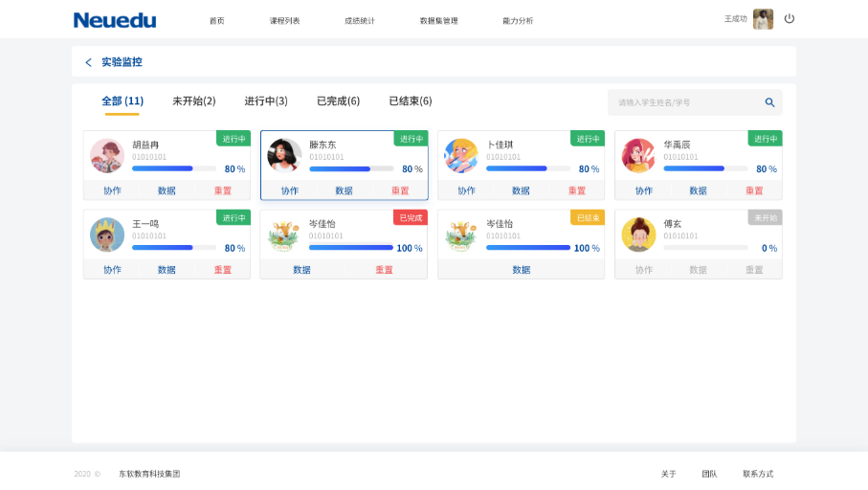Open the 联系方式 footer link
This screenshot has width=868, height=490.
757,474
